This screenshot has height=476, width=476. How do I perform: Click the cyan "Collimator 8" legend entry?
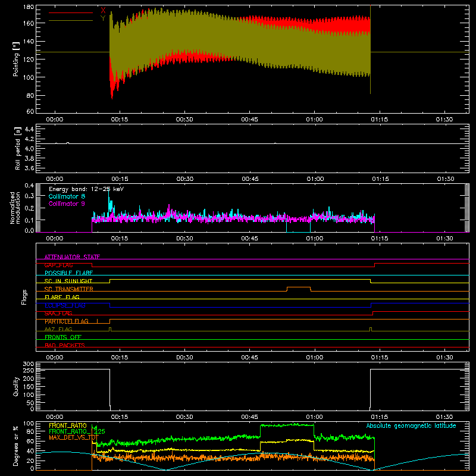click(x=67, y=196)
